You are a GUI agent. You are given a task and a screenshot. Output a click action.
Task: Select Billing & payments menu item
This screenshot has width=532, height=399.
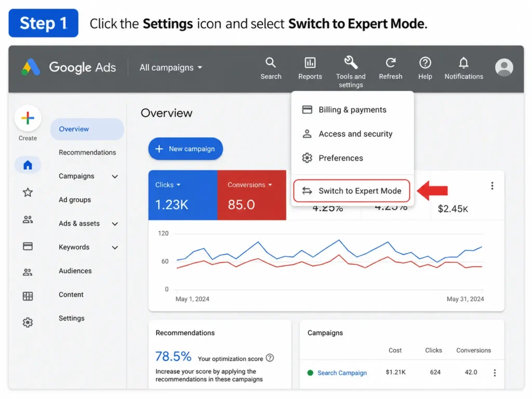coord(352,110)
